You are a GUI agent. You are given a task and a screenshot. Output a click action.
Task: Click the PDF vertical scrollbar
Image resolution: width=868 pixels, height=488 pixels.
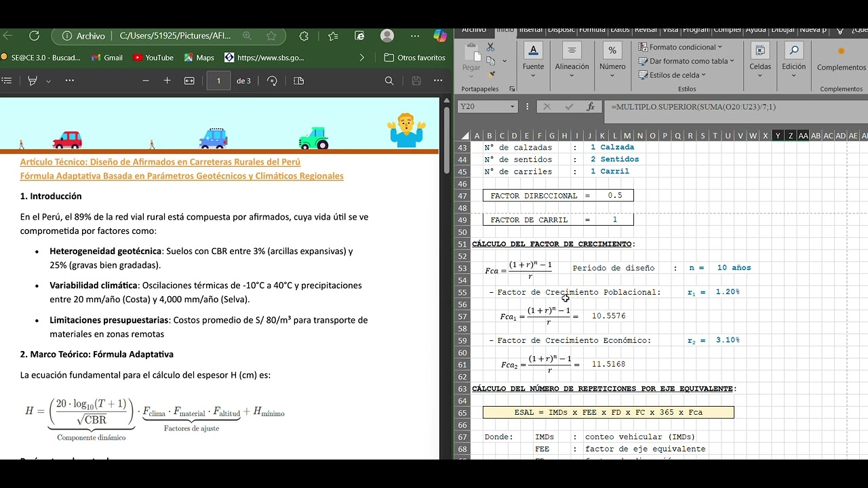pyautogui.click(x=446, y=142)
